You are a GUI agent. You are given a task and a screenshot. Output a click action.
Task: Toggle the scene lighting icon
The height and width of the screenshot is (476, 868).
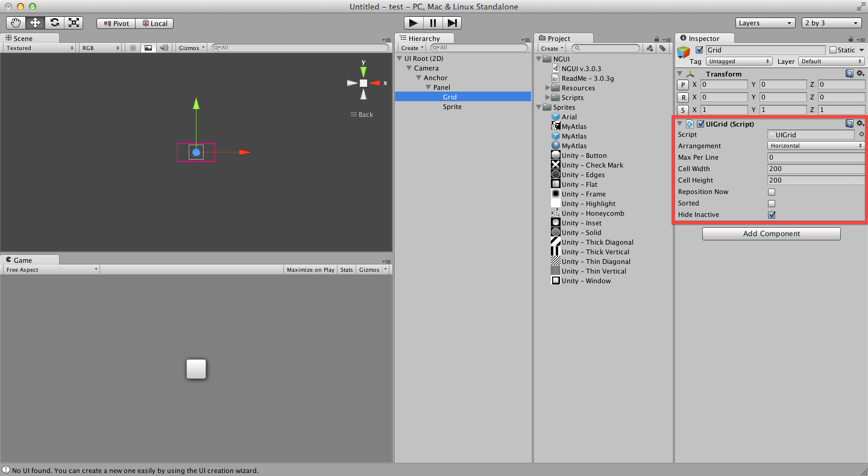[132, 48]
